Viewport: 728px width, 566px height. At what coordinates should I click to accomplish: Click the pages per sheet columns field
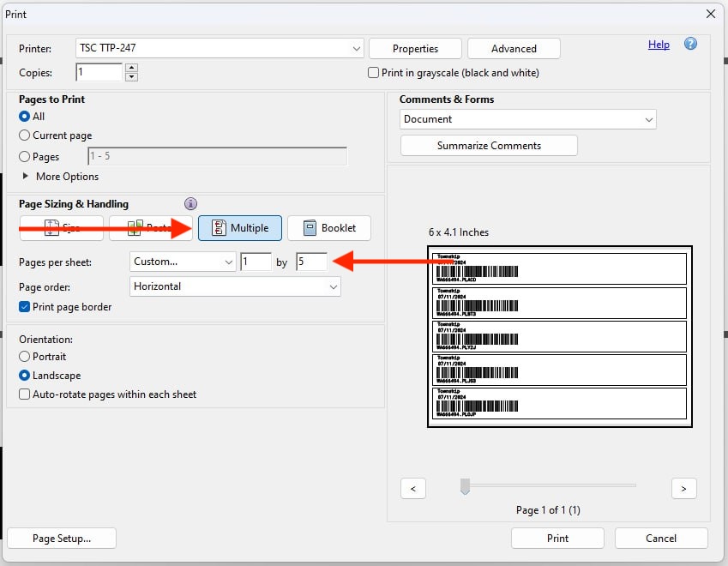(256, 262)
